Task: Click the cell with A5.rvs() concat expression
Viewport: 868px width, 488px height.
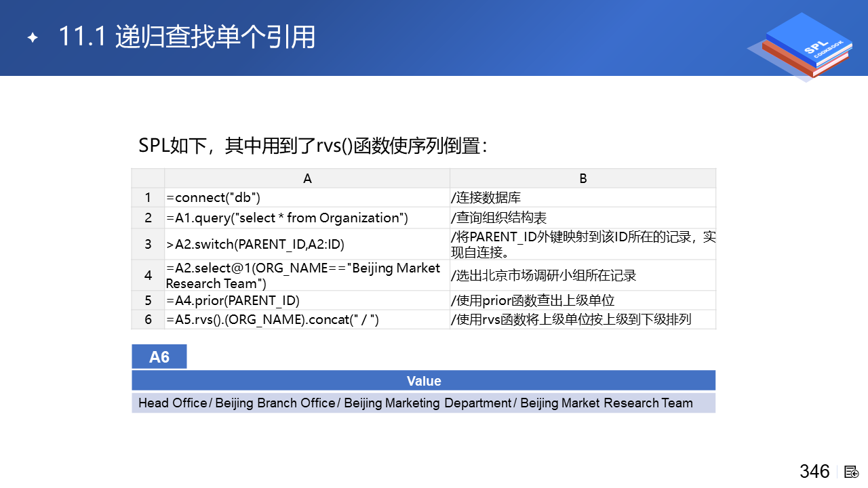Action: 307,319
